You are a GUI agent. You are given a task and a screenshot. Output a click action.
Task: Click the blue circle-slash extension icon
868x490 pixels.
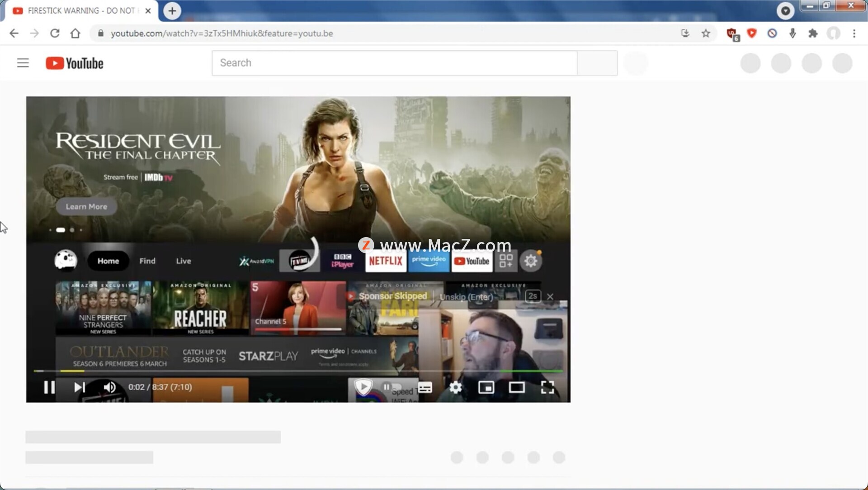[x=772, y=33]
